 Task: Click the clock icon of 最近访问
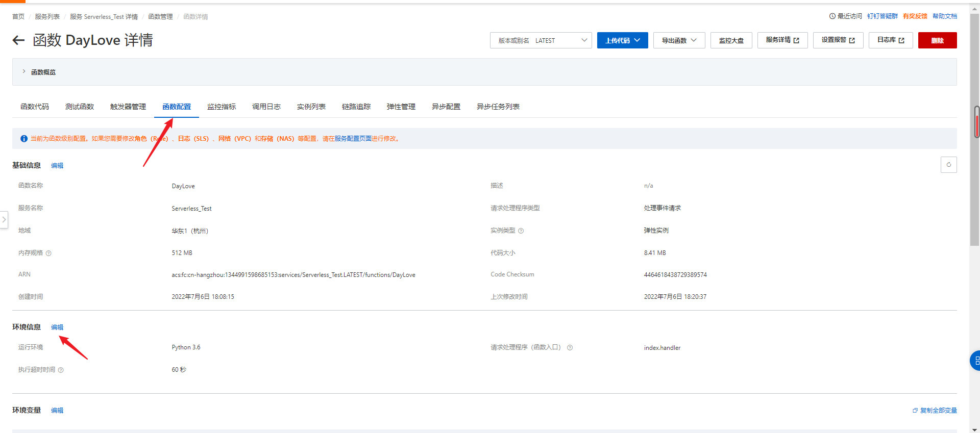pyautogui.click(x=832, y=16)
